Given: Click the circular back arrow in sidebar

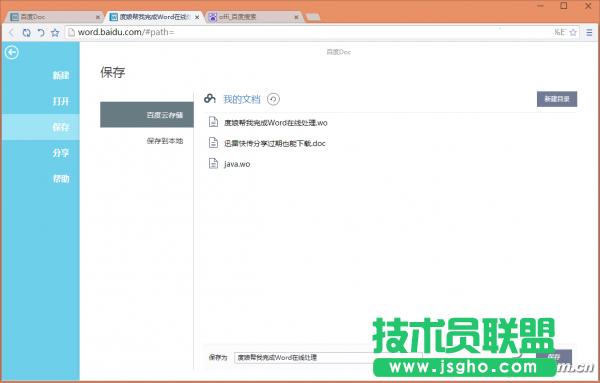Looking at the screenshot, I should pyautogui.click(x=12, y=52).
